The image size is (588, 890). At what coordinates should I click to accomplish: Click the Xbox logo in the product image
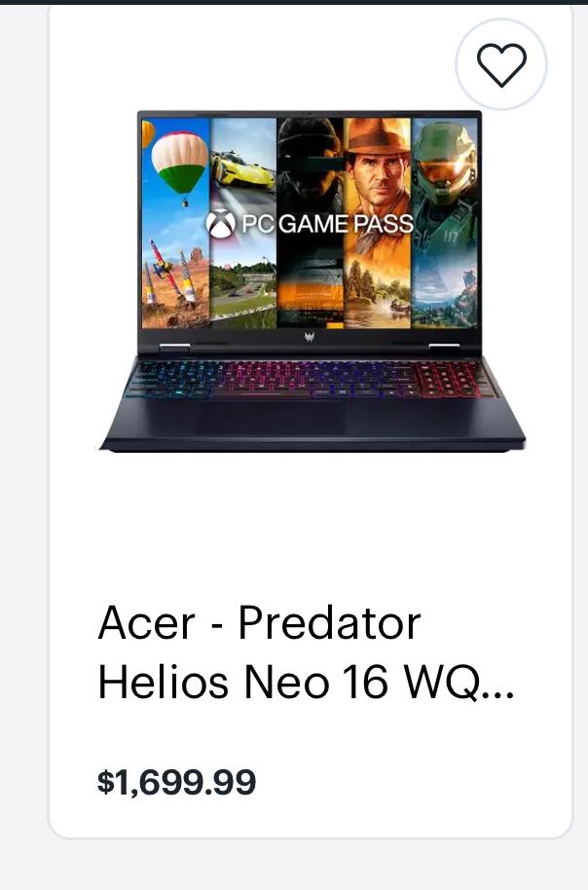coord(221,223)
